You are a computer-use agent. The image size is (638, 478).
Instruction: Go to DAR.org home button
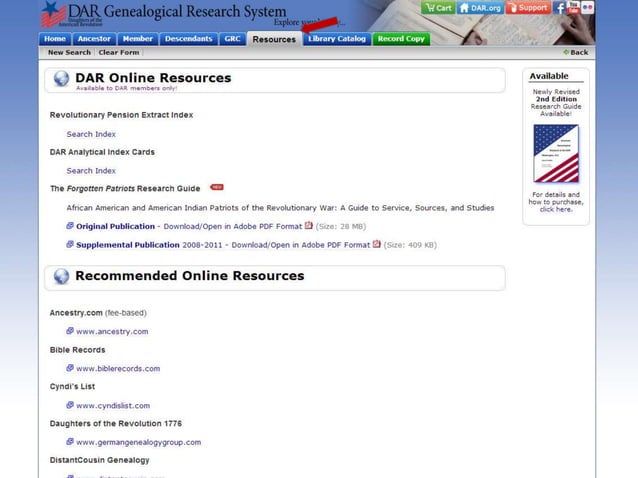480,8
